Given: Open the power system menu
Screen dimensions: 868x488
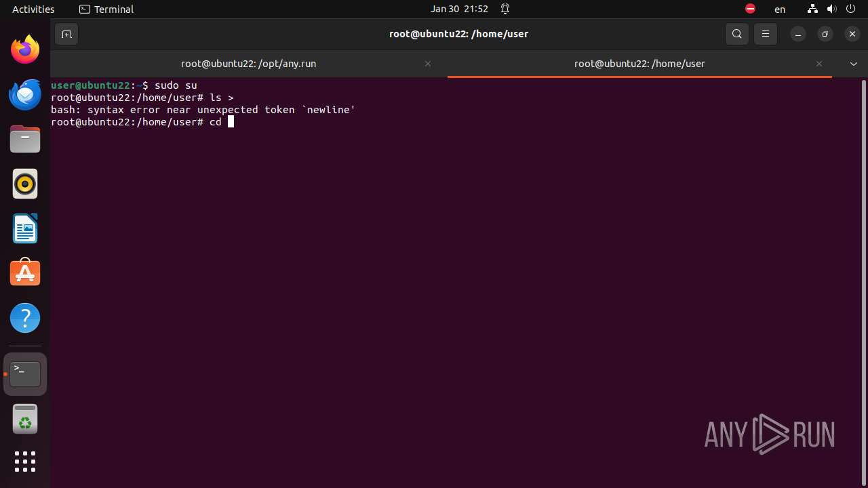Looking at the screenshot, I should pos(852,9).
